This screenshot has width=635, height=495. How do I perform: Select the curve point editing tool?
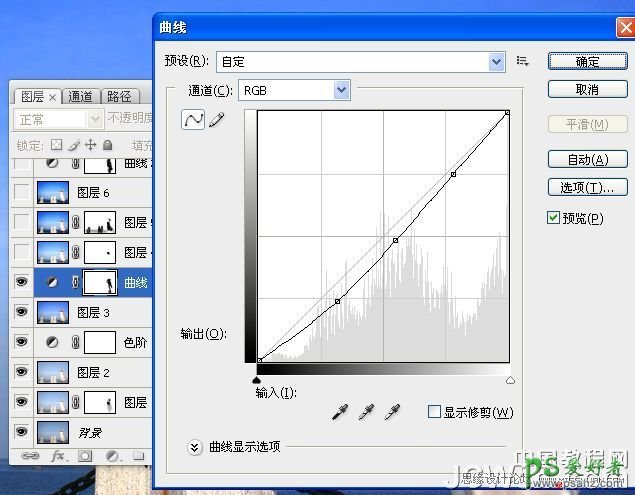coord(193,120)
